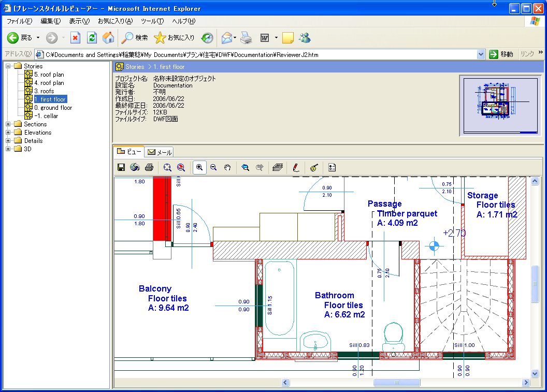
Task: Select the Zoom In magnifier tool
Action: coord(199,167)
